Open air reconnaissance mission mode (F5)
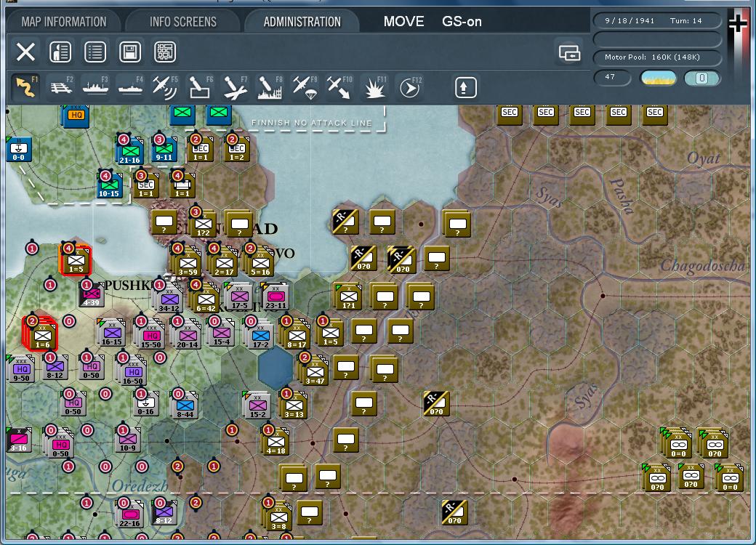Image resolution: width=756 pixels, height=545 pixels. (164, 86)
